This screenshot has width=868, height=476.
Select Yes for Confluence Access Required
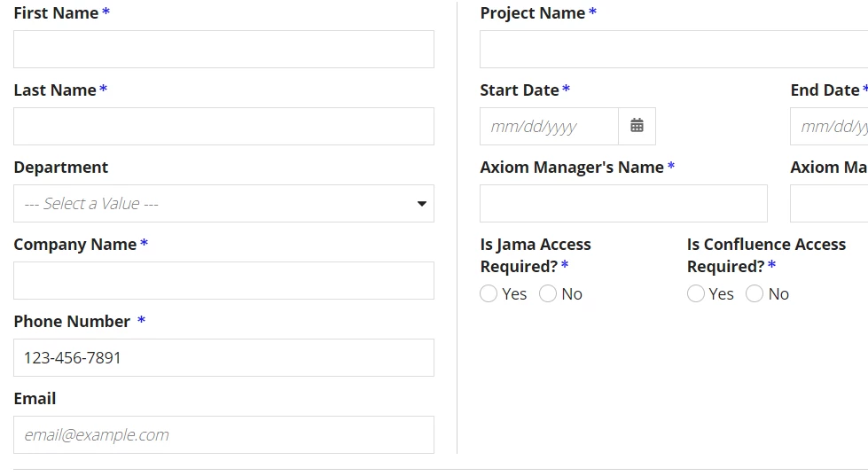coord(696,294)
